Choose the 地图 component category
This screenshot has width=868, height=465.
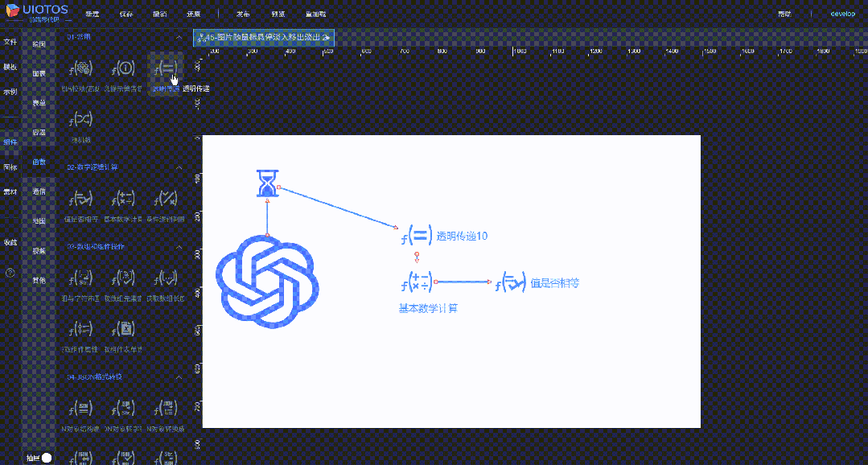coord(39,221)
